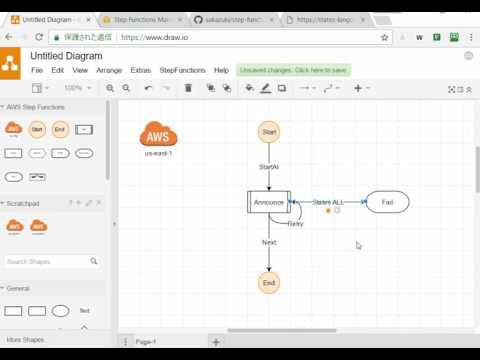The width and height of the screenshot is (480, 360).
Task: Bring selection to front icon
Action: 211,88
